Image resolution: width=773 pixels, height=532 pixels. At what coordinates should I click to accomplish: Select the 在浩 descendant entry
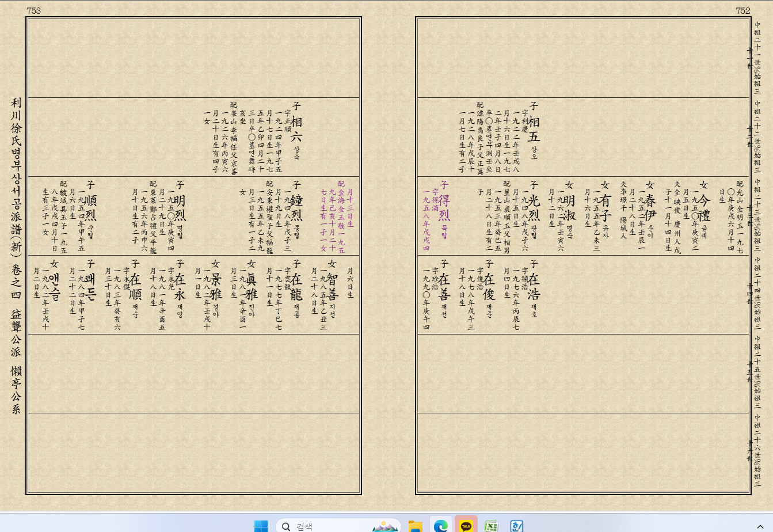pos(534,288)
